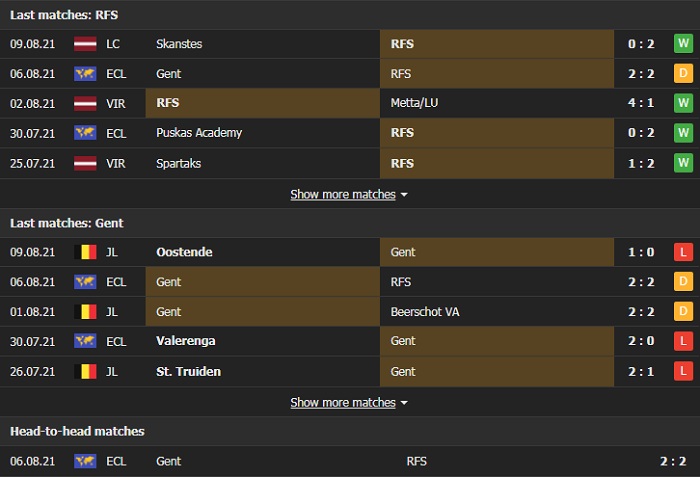Click the orange D badge for Beerschot VA match
Screen dimensions: 700x477
tap(684, 312)
